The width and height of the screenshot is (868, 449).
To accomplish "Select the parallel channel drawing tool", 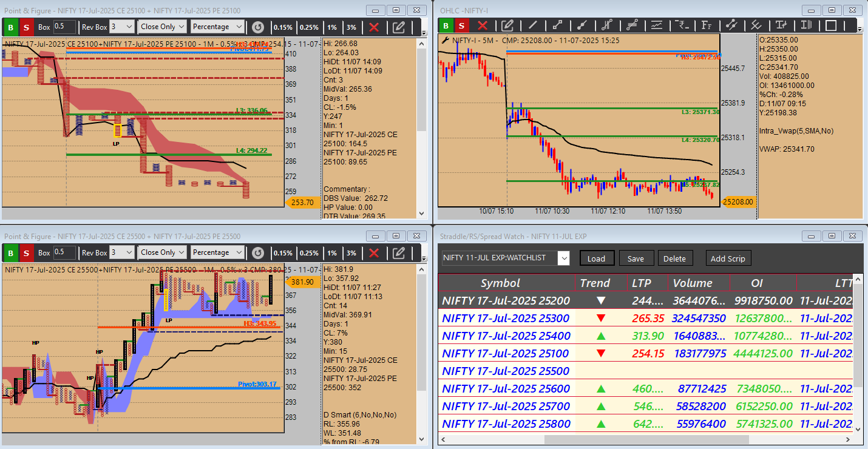I will click(607, 25).
